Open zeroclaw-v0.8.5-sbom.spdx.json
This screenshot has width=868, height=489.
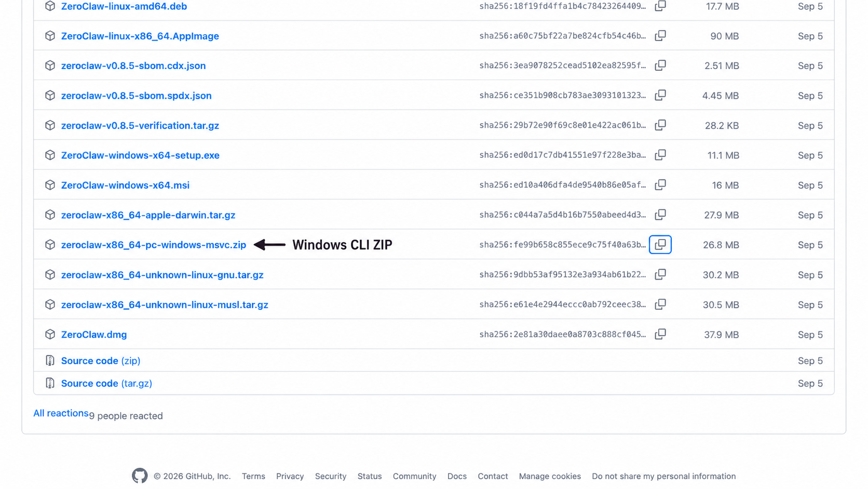pyautogui.click(x=137, y=96)
